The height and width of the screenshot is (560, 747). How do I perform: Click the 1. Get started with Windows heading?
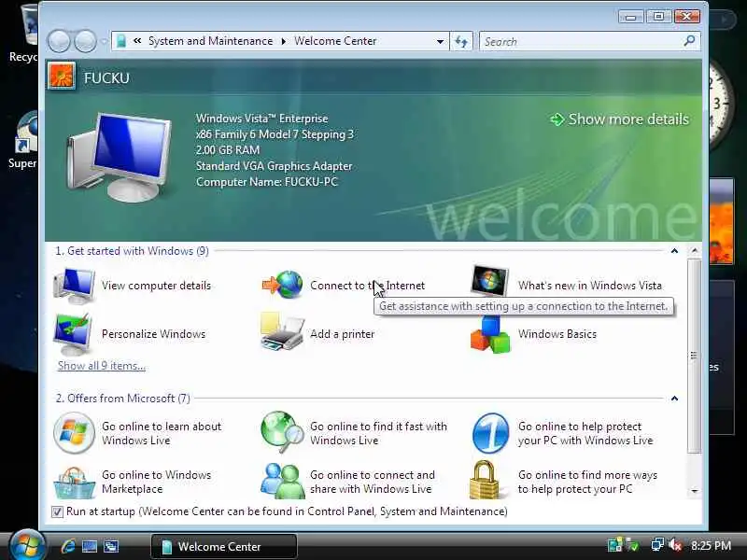pos(132,251)
